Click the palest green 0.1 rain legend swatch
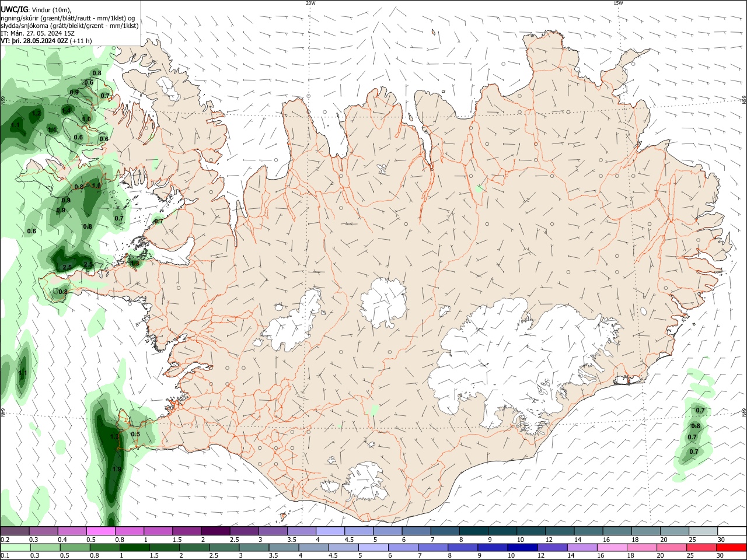Image resolution: width=747 pixels, height=560 pixels. pyautogui.click(x=15, y=547)
